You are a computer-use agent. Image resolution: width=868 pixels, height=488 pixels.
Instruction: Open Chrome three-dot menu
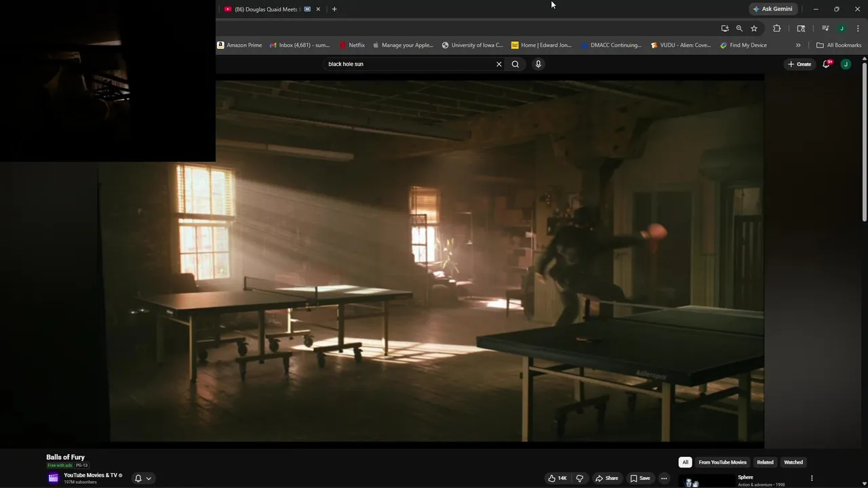(x=858, y=28)
